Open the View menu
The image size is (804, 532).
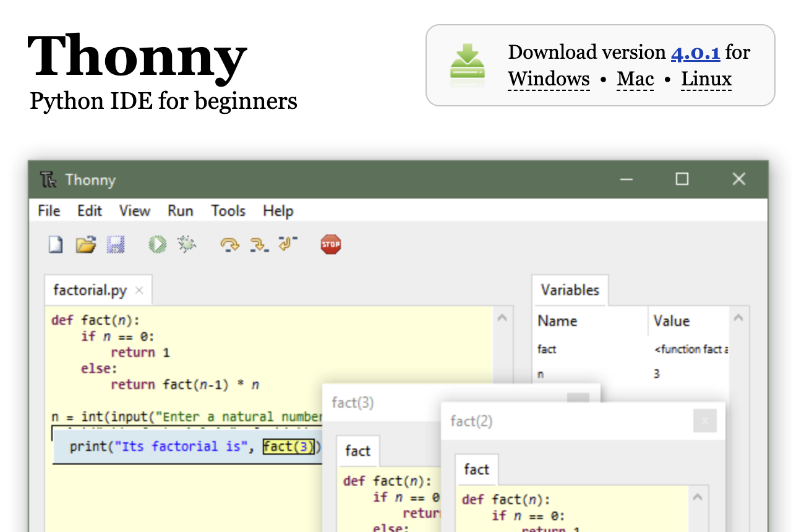coord(134,210)
